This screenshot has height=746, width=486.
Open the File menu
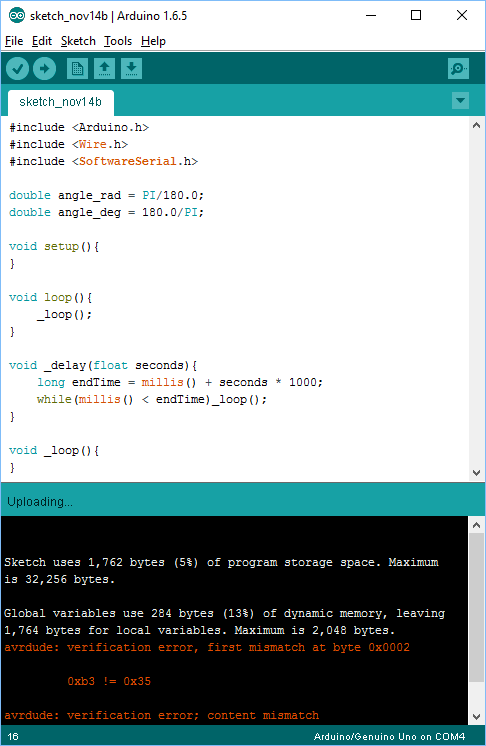(x=14, y=41)
